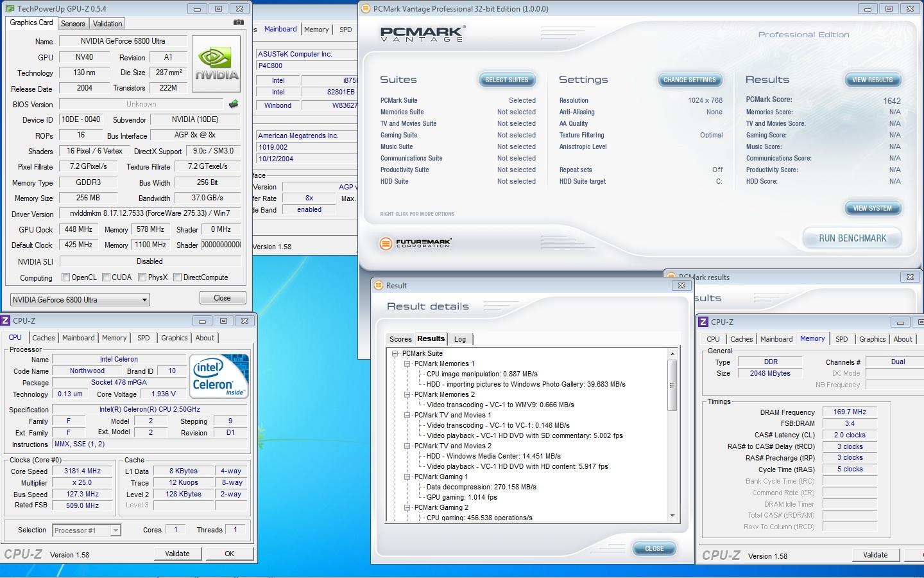Viewport: 924px width, 578px height.
Task: Select 'GPU gaming: 1.014 fps' tree row
Action: tap(461, 497)
